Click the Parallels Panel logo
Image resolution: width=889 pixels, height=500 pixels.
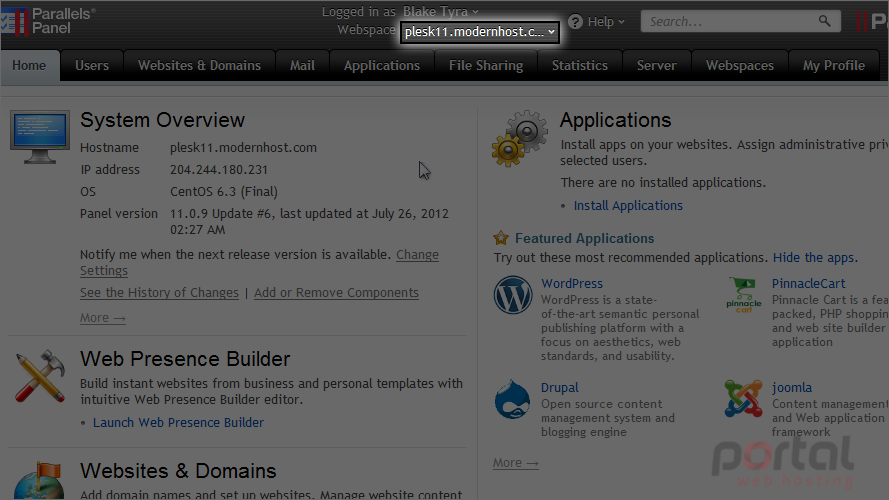[48, 21]
